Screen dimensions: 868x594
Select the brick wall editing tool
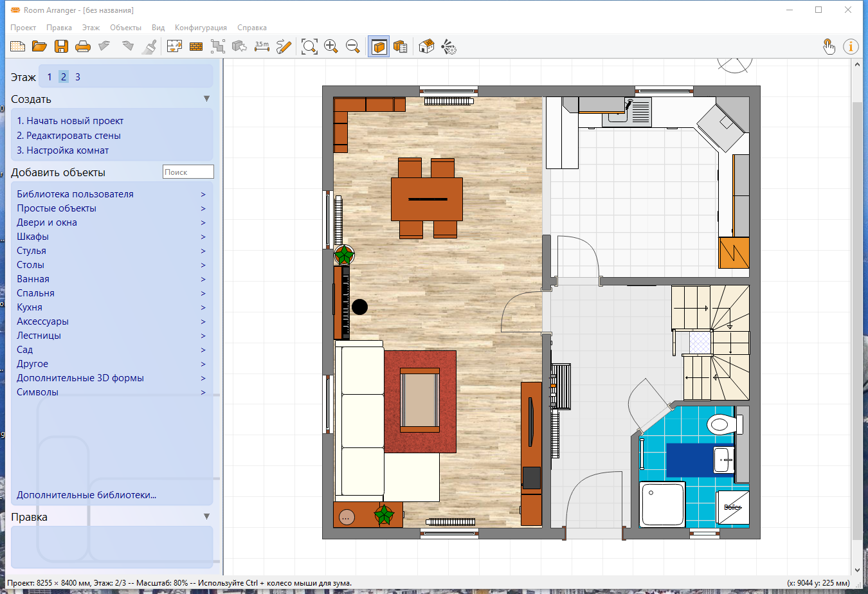click(196, 46)
